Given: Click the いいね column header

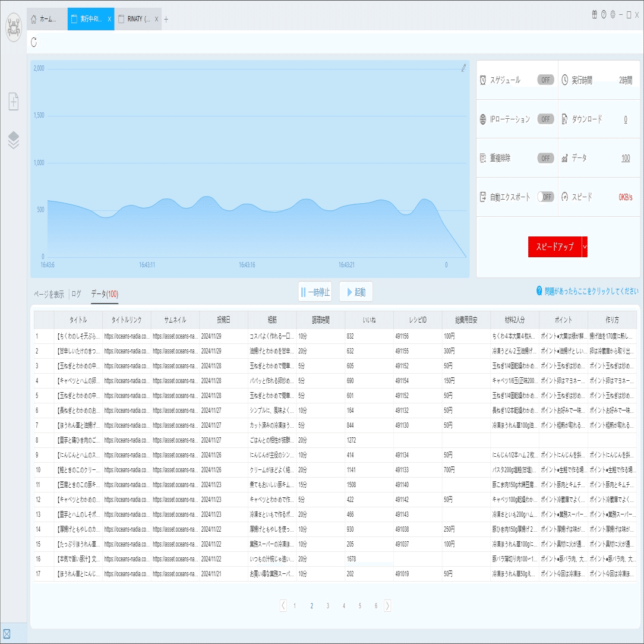Looking at the screenshot, I should pos(370,320).
